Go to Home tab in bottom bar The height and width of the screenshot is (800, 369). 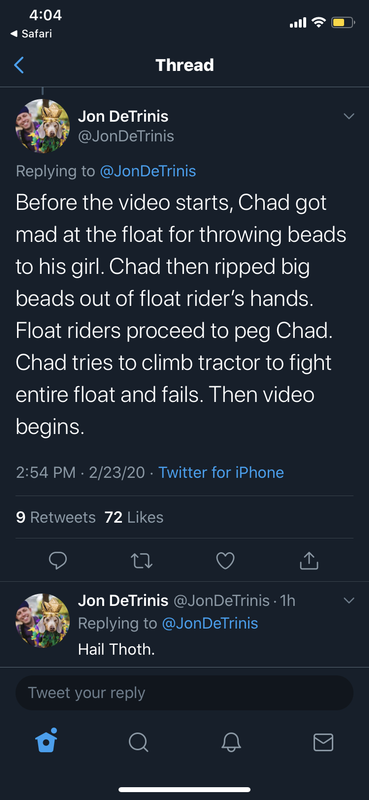pyautogui.click(x=46, y=740)
